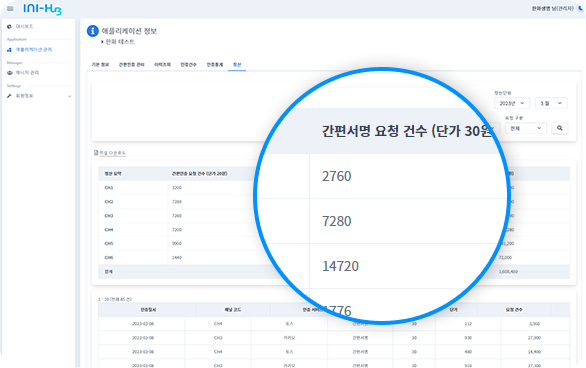This screenshot has width=586, height=368.
Task: Click the 3,360 amount cell
Action: (534, 324)
